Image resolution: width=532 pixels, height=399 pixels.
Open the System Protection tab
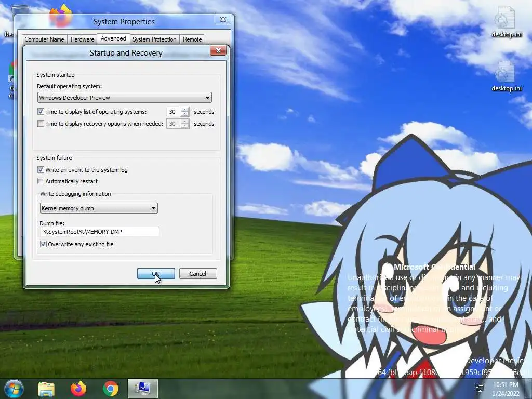coord(154,39)
